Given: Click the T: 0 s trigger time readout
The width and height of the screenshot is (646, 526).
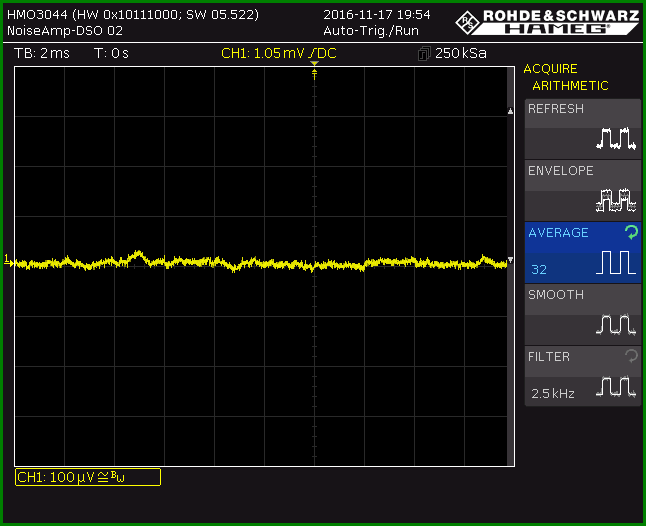Looking at the screenshot, I should (111, 54).
